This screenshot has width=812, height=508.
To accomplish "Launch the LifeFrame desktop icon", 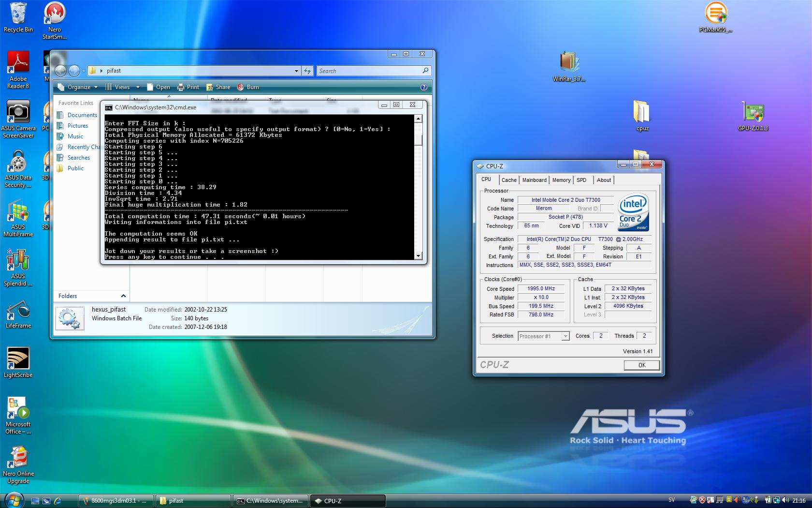I will (x=18, y=314).
